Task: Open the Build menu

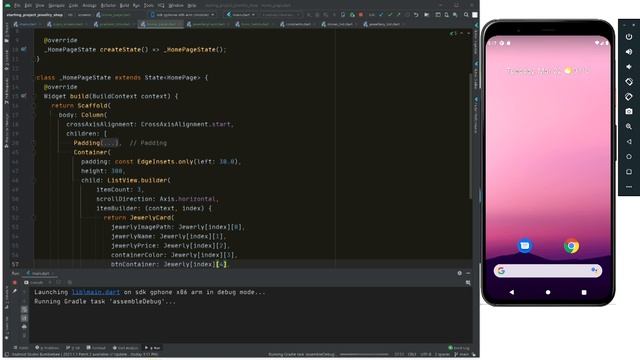Action: (124, 6)
